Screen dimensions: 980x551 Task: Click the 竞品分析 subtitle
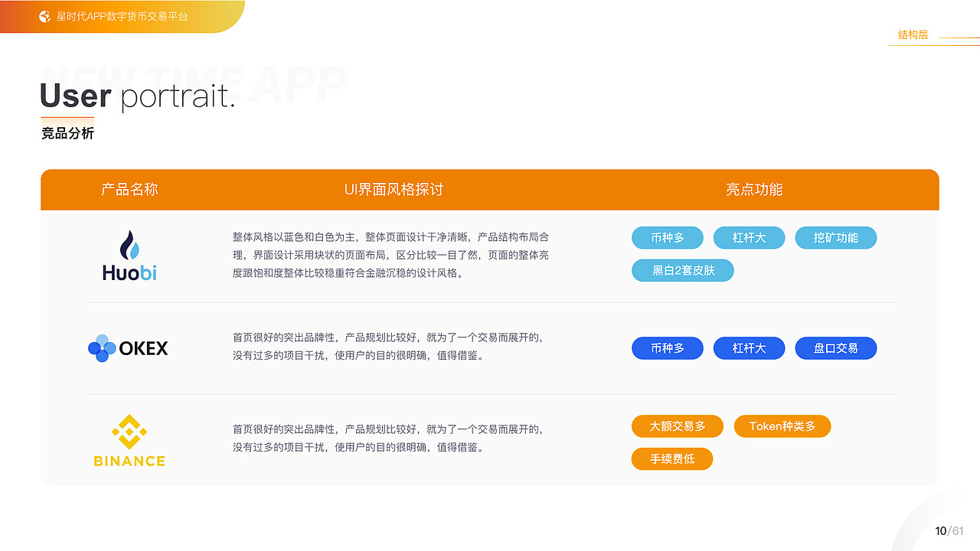[x=68, y=133]
